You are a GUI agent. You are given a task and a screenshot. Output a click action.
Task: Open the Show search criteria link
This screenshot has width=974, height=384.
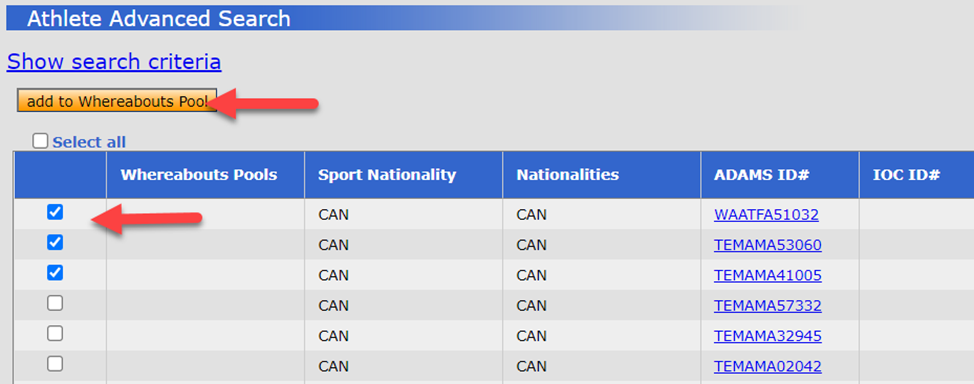click(114, 62)
